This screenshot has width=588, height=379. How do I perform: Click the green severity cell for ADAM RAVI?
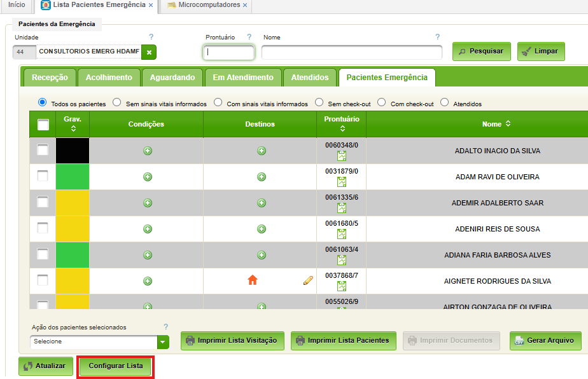(x=73, y=177)
